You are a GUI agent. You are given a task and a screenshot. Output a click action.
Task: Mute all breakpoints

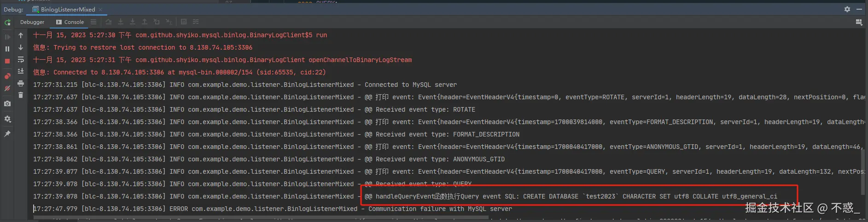7,88
